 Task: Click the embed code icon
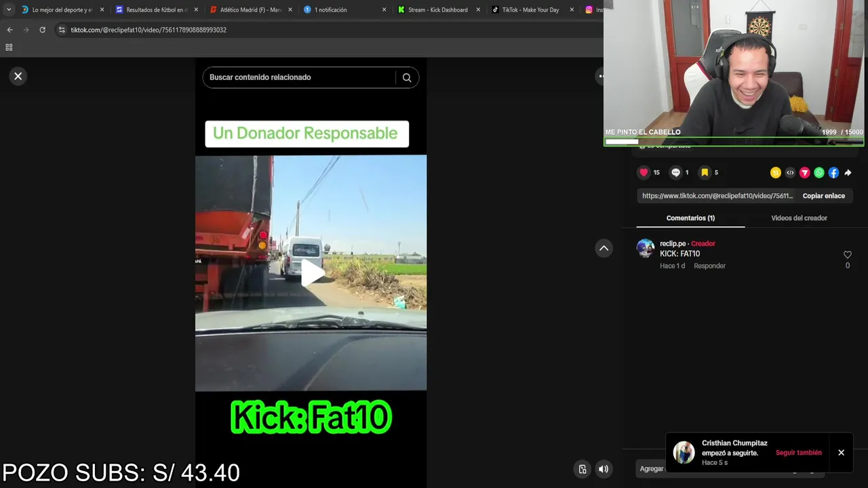790,173
